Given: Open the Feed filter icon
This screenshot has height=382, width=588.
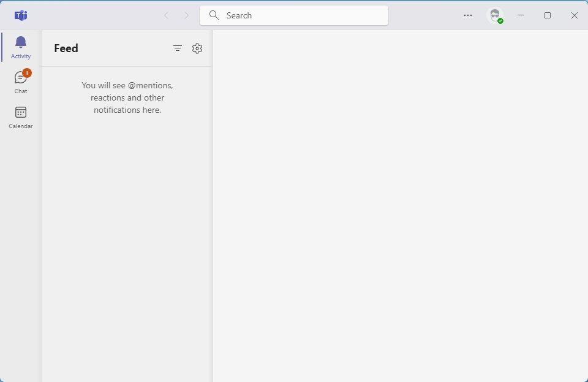Looking at the screenshot, I should 177,48.
